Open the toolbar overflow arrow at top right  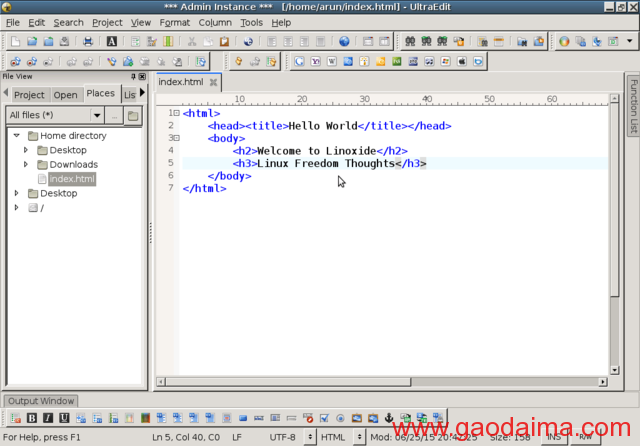point(629,41)
